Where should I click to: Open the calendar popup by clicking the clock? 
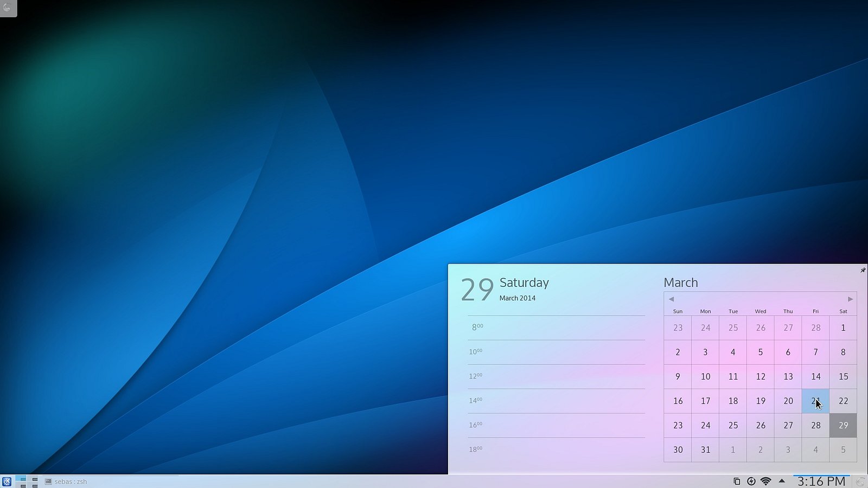(820, 481)
